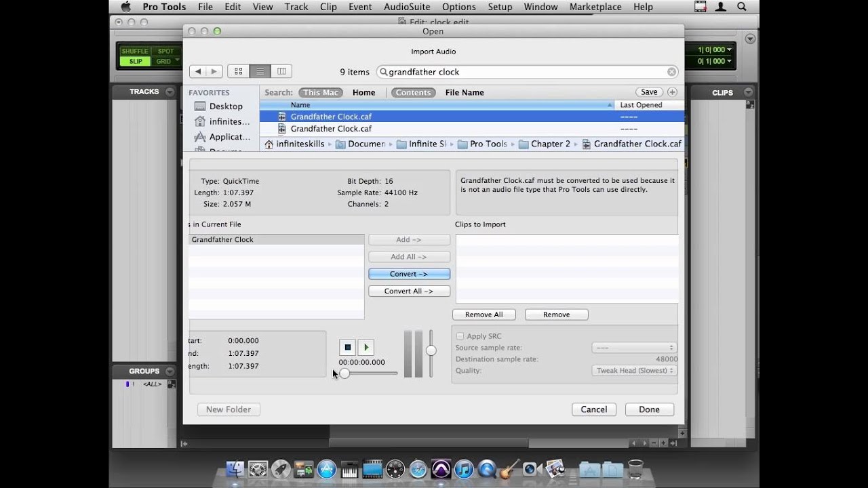Click the Convert -> button
This screenshot has height=488, width=868.
[x=409, y=274]
